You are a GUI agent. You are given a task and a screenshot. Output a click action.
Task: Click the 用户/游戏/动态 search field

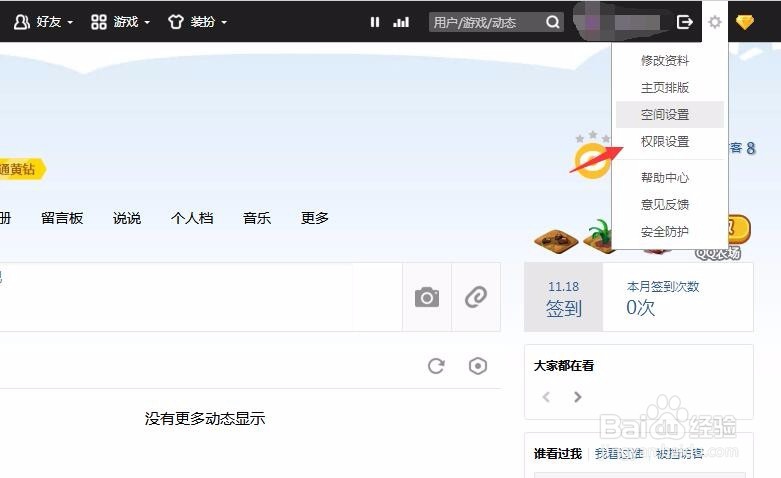pos(487,22)
